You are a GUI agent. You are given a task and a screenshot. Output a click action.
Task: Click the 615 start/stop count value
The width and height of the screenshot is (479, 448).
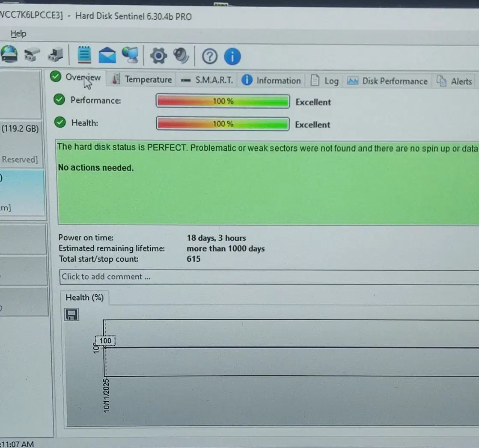[193, 259]
